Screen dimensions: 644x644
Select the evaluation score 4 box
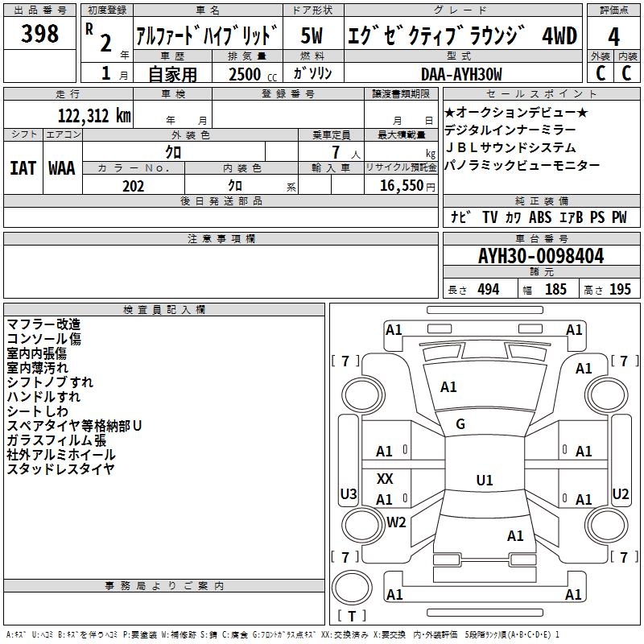[x=613, y=35]
